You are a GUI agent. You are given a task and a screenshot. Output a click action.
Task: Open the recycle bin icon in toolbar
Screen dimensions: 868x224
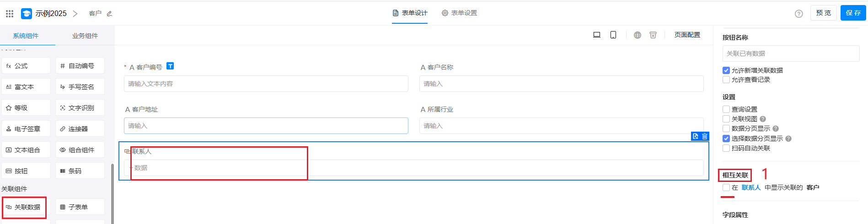tap(653, 35)
